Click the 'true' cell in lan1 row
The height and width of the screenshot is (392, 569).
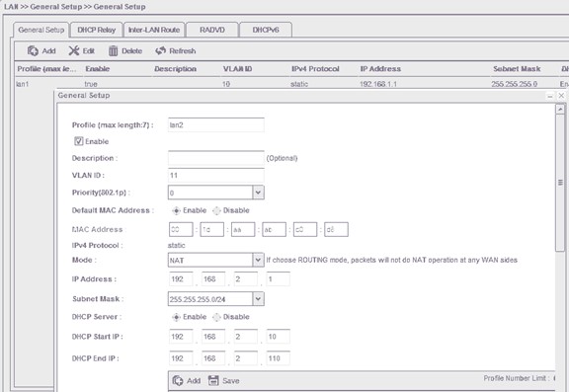[91, 84]
